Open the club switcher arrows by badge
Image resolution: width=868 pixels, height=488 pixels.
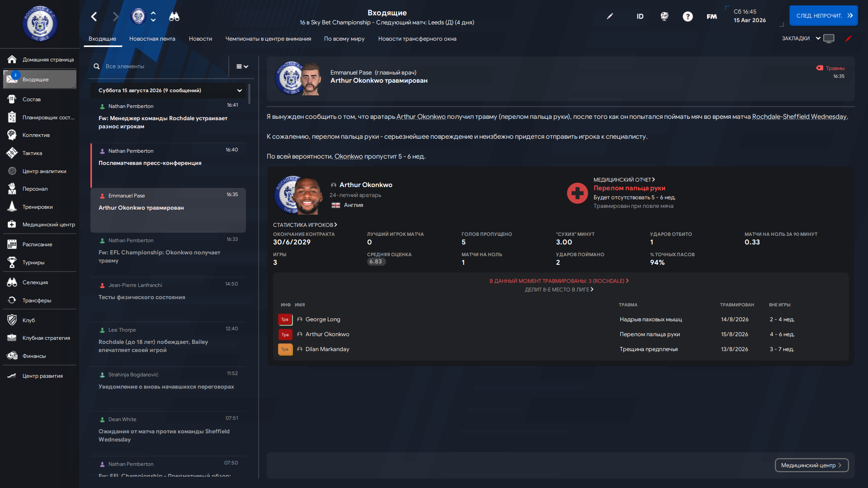tap(153, 17)
